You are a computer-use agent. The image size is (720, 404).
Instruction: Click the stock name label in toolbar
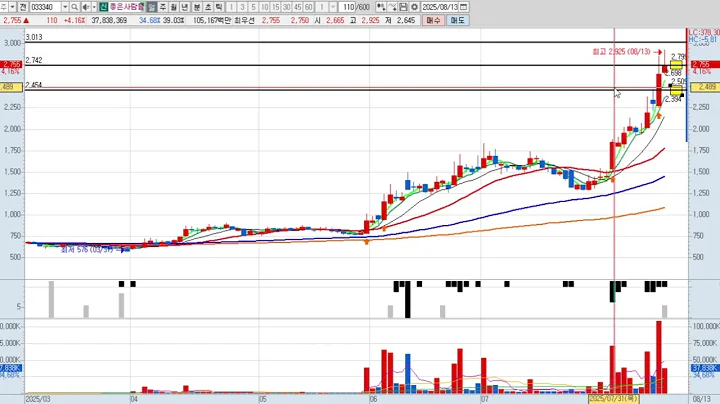point(127,7)
